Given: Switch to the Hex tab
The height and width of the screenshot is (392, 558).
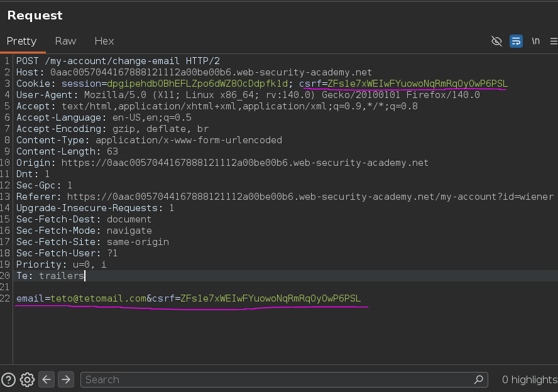Looking at the screenshot, I should pyautogui.click(x=104, y=41).
